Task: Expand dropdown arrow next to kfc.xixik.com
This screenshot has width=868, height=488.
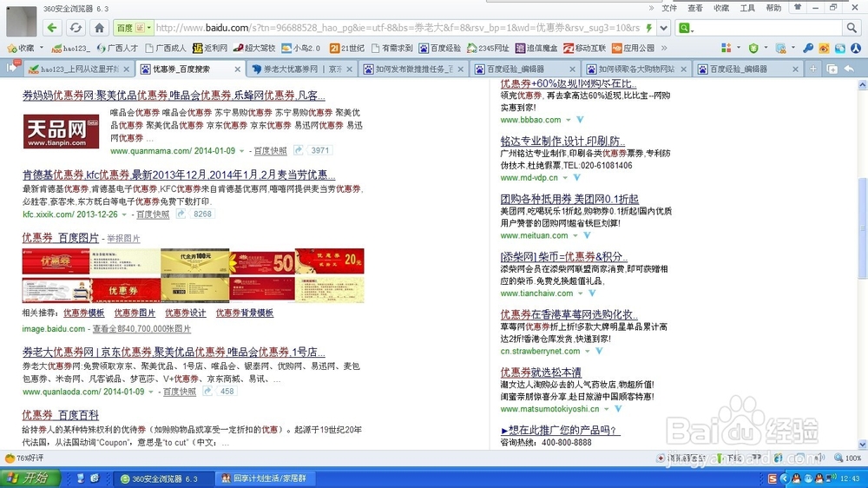Action: [x=124, y=214]
